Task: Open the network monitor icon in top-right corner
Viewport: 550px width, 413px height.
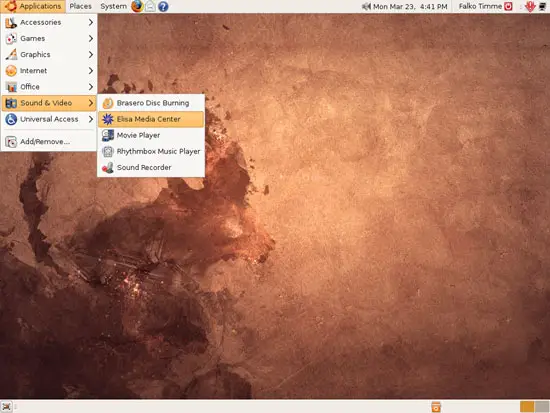Action: [543, 6]
